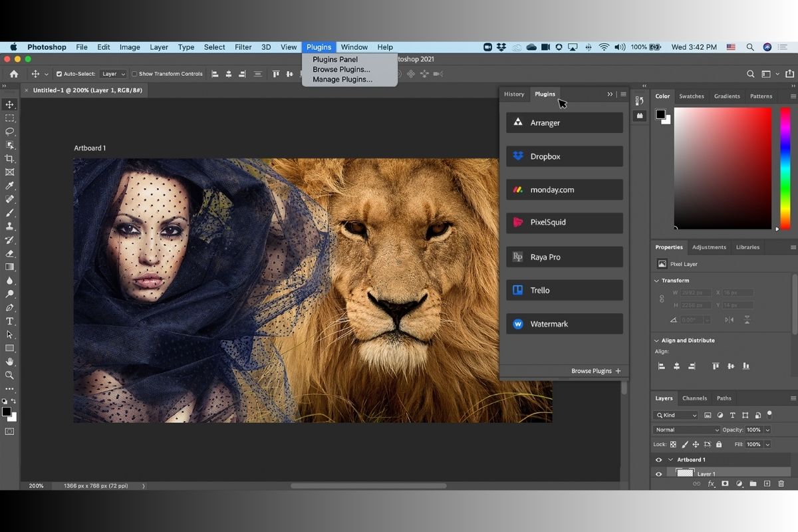This screenshot has width=798, height=532.
Task: Select the Move tool in toolbar
Action: pyautogui.click(x=9, y=104)
